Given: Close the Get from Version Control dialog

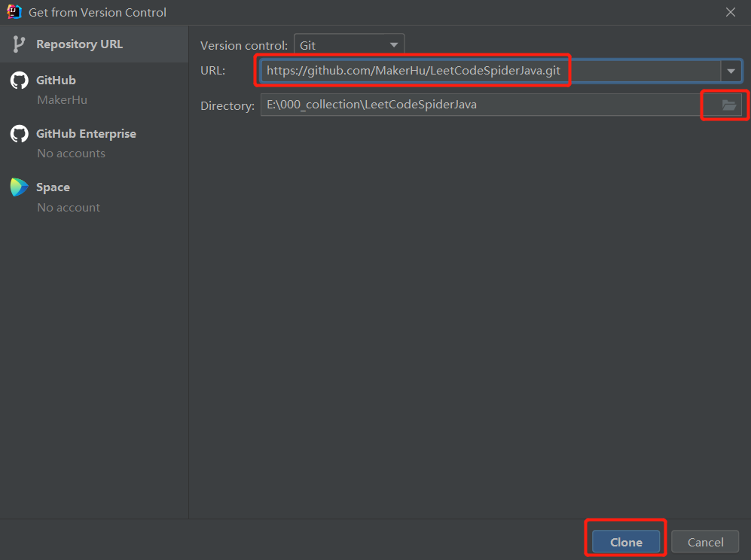Looking at the screenshot, I should coord(731,12).
